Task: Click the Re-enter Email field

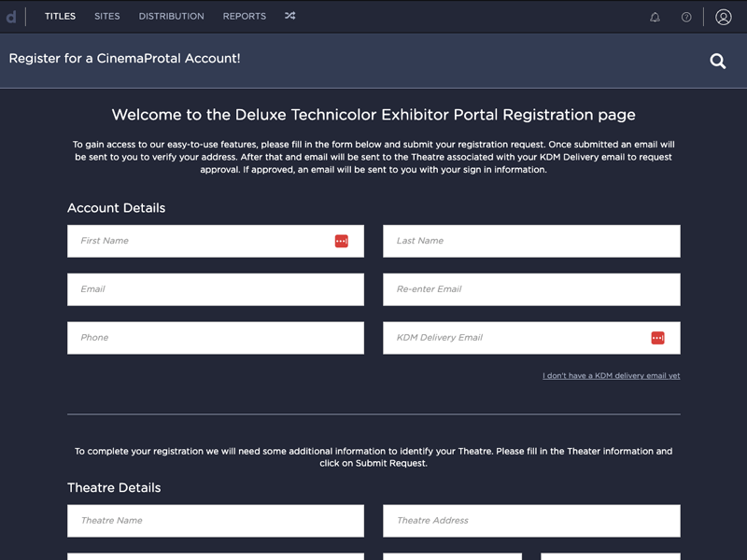Action: pos(531,289)
